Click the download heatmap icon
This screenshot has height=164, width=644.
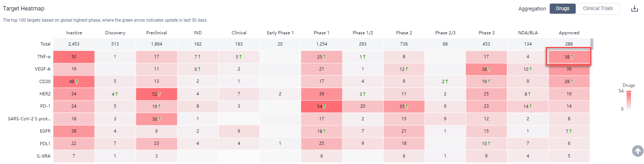tap(634, 9)
